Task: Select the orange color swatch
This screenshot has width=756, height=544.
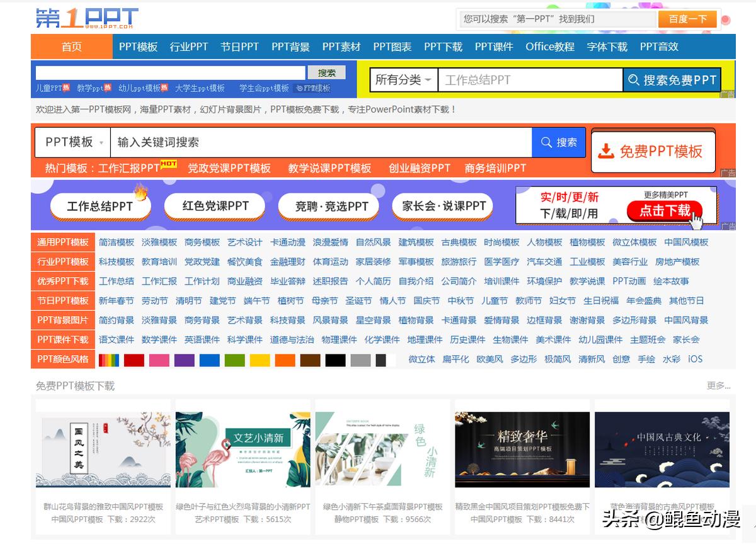Action: (x=285, y=360)
